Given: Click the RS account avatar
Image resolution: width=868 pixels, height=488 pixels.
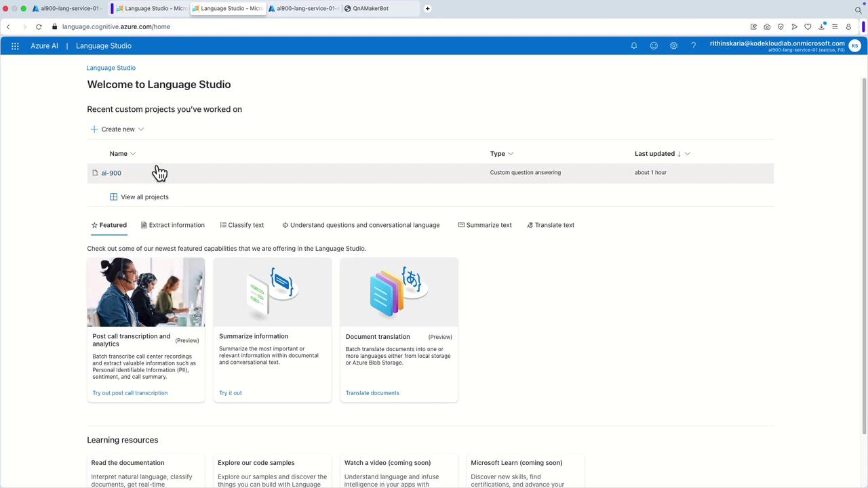Looking at the screenshot, I should click(x=854, y=46).
